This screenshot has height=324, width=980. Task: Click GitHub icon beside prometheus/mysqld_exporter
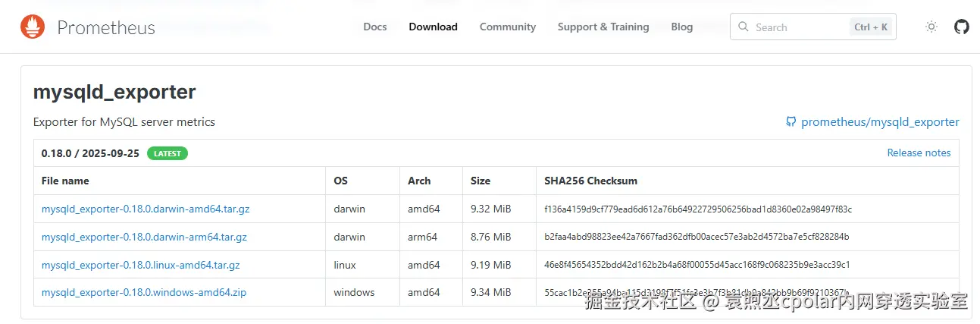pos(791,122)
